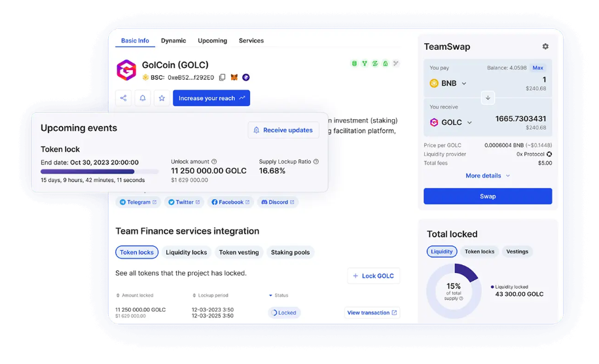Select Liquidity in Total locked

tap(442, 251)
